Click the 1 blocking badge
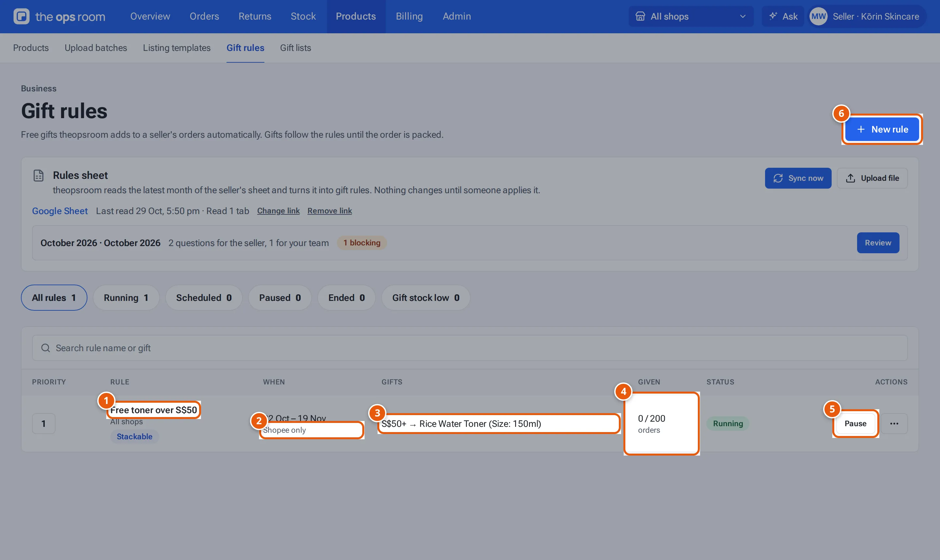 362,243
